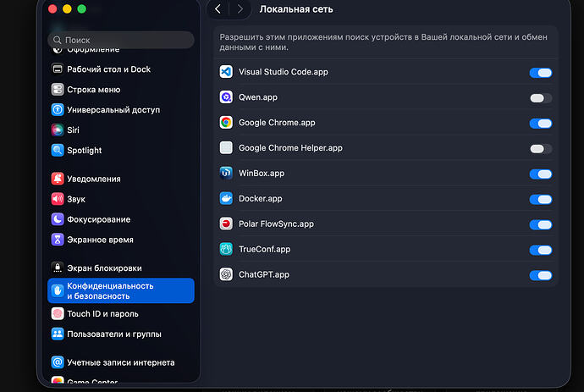This screenshot has width=584, height=392.
Task: Click the Пользователи и группы icon
Action: point(58,334)
